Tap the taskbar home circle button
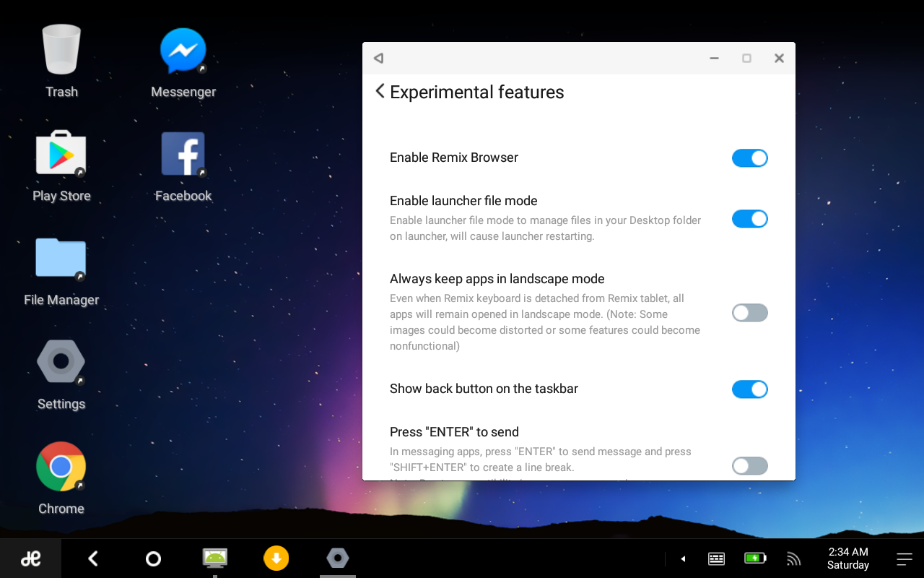924x578 pixels. pos(153,558)
